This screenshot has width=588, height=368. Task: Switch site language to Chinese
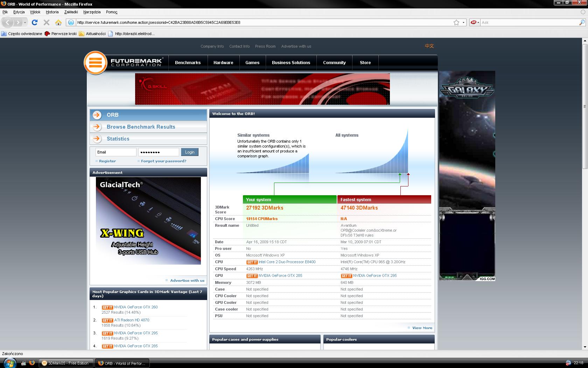(429, 46)
